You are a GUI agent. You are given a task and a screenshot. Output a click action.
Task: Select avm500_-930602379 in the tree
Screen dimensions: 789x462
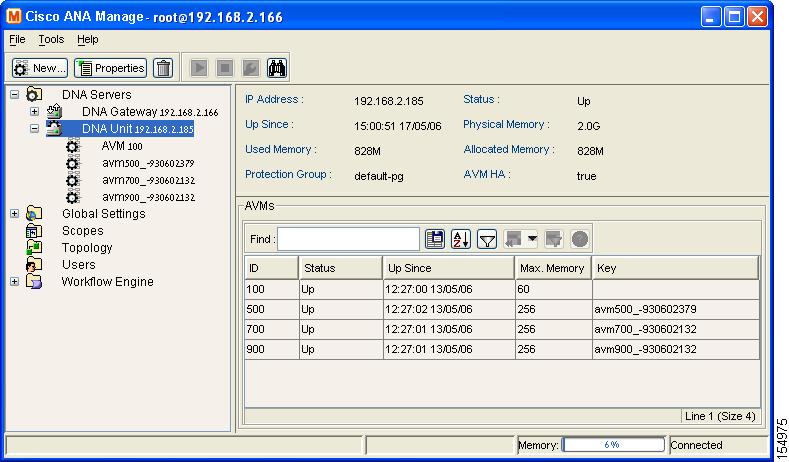pyautogui.click(x=148, y=163)
